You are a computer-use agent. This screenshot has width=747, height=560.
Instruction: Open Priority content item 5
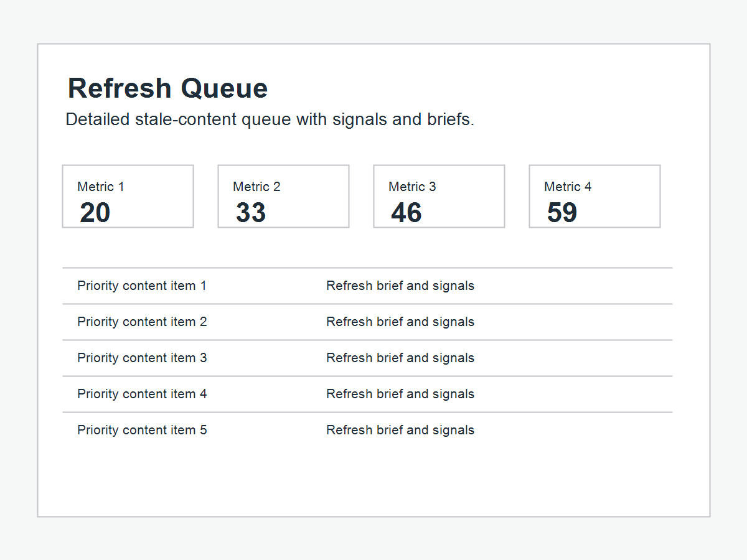point(142,430)
